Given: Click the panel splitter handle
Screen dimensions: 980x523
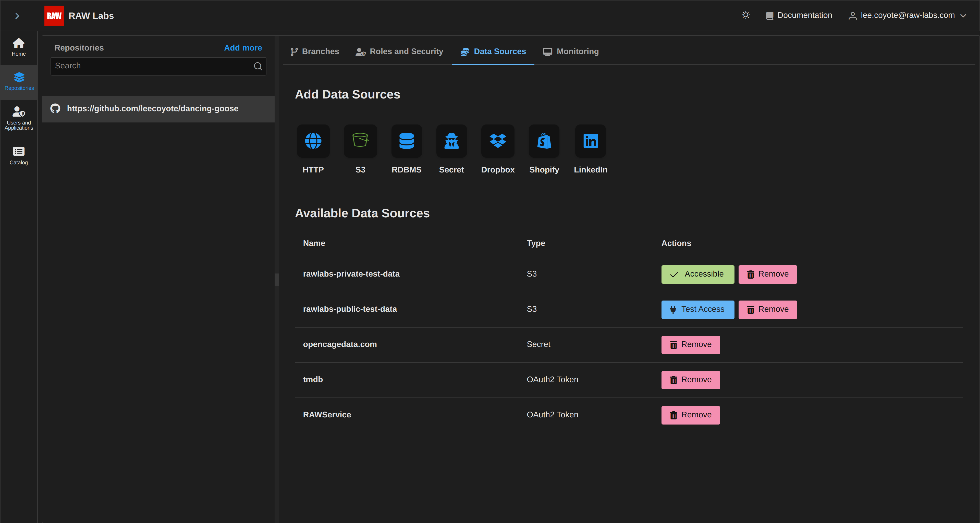Looking at the screenshot, I should (x=277, y=280).
